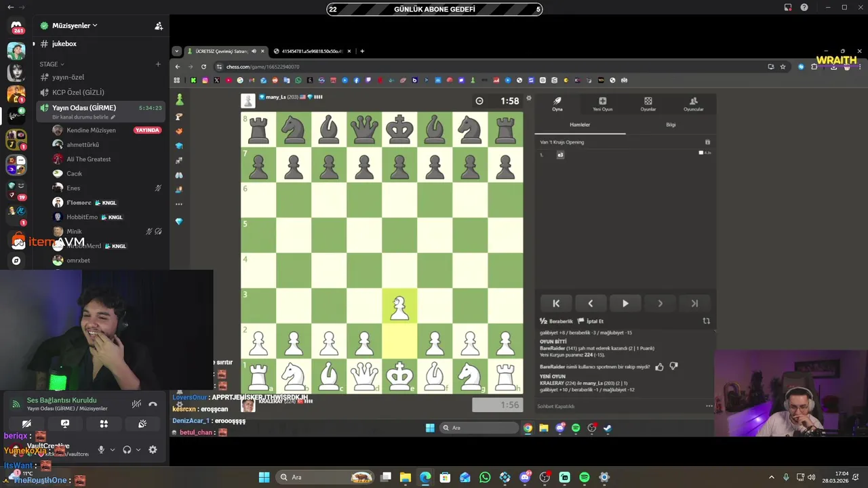Toggle Discord headphone deafen
Screen dimensions: 868x488
(127, 449)
